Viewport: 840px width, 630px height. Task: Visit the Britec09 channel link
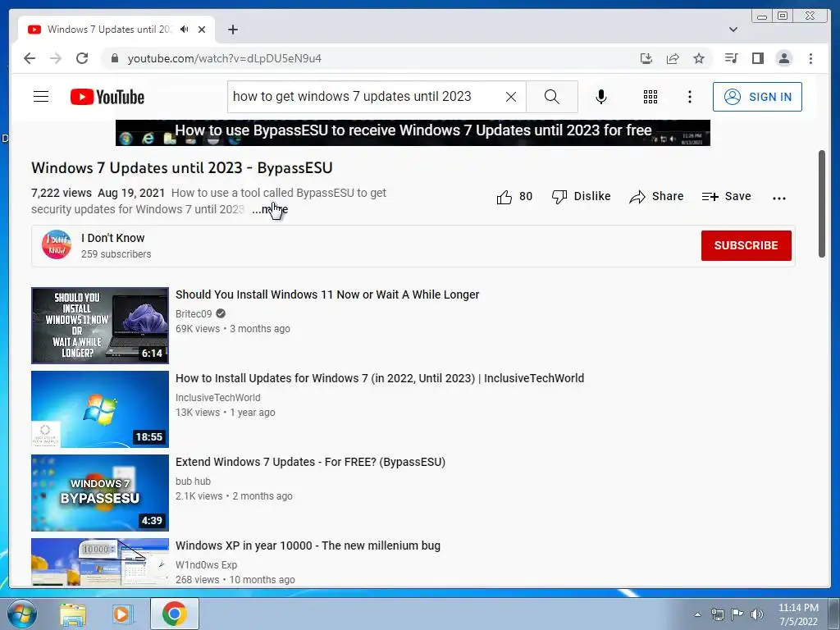[194, 314]
